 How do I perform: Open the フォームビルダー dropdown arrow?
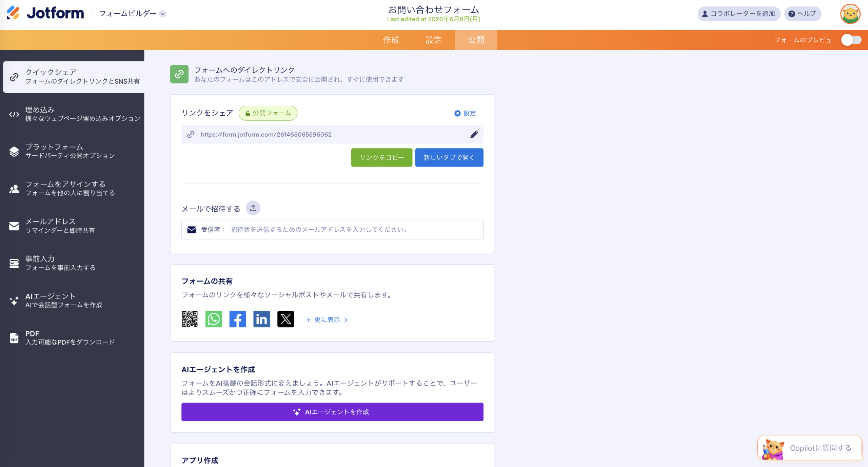[163, 14]
